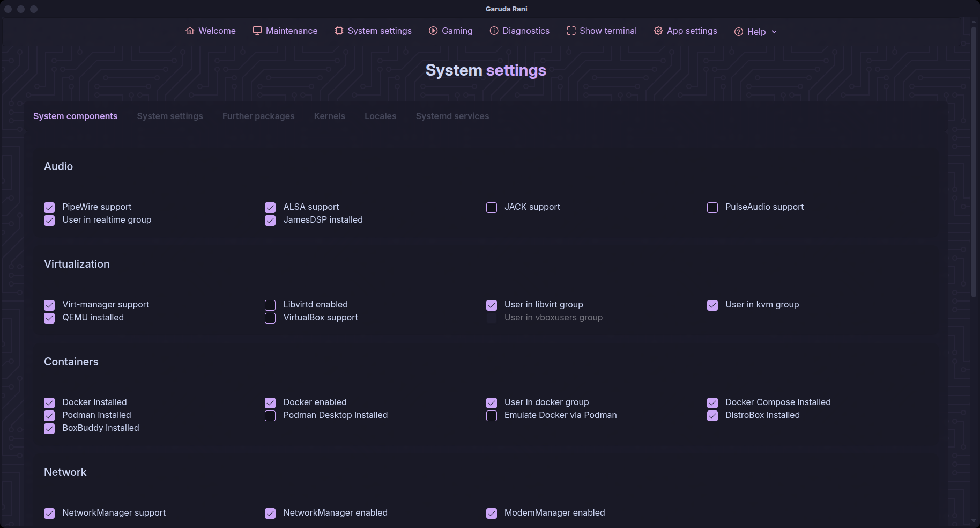
Task: Uncheck PipeWire support
Action: pos(49,208)
